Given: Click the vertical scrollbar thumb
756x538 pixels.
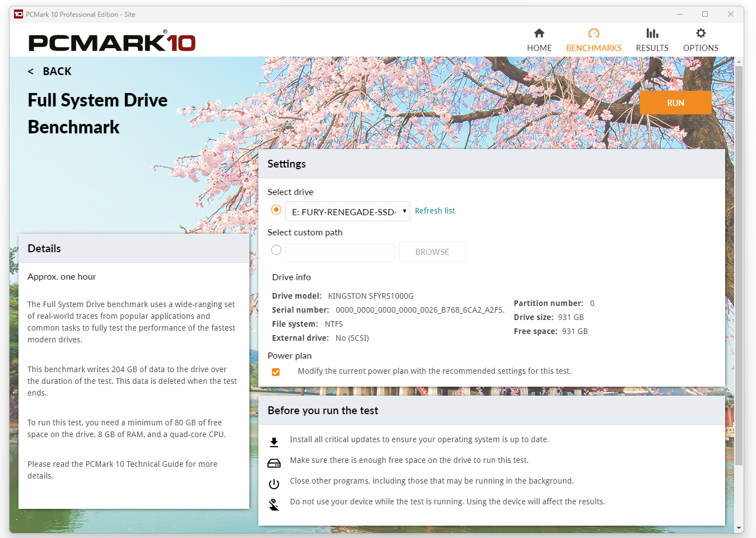Looking at the screenshot, I should pos(739,266).
